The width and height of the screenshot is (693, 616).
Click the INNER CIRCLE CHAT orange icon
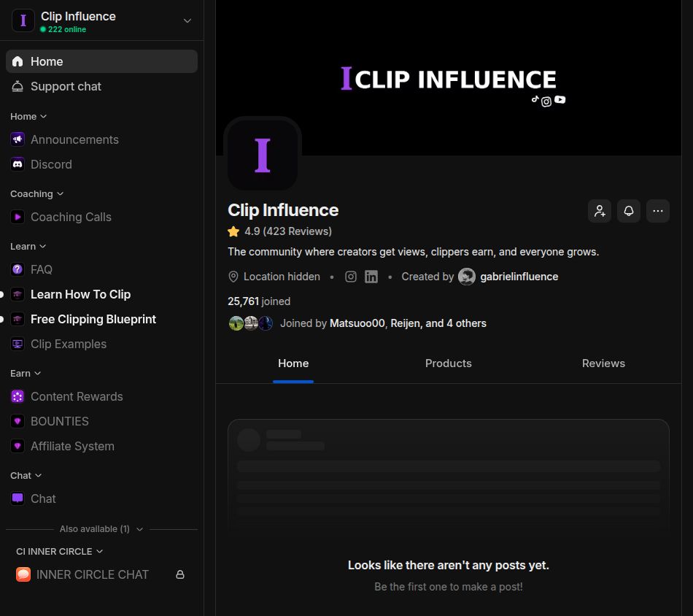[23, 574]
